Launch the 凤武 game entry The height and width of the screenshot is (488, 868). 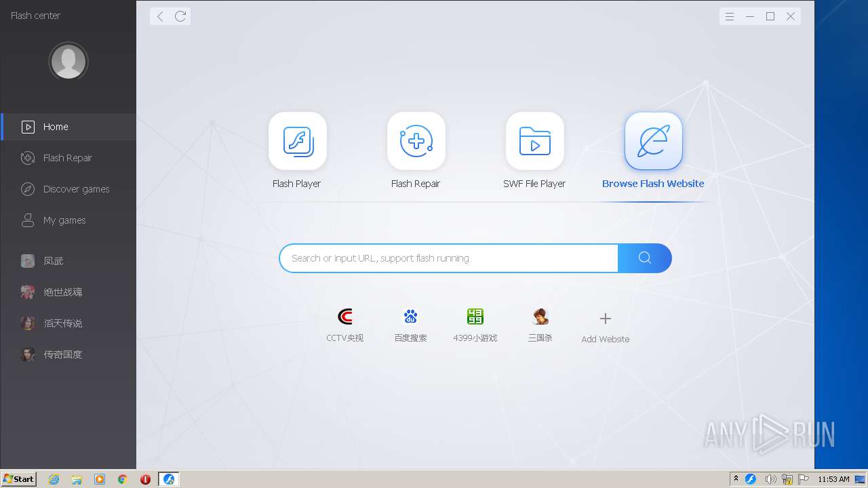pos(68,261)
